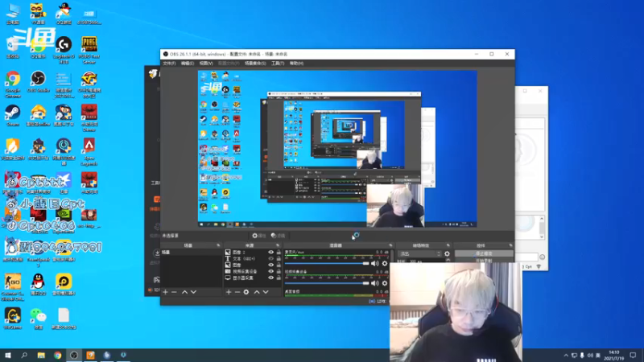
Task: Open notification center in system tray
Action: (x=633, y=356)
